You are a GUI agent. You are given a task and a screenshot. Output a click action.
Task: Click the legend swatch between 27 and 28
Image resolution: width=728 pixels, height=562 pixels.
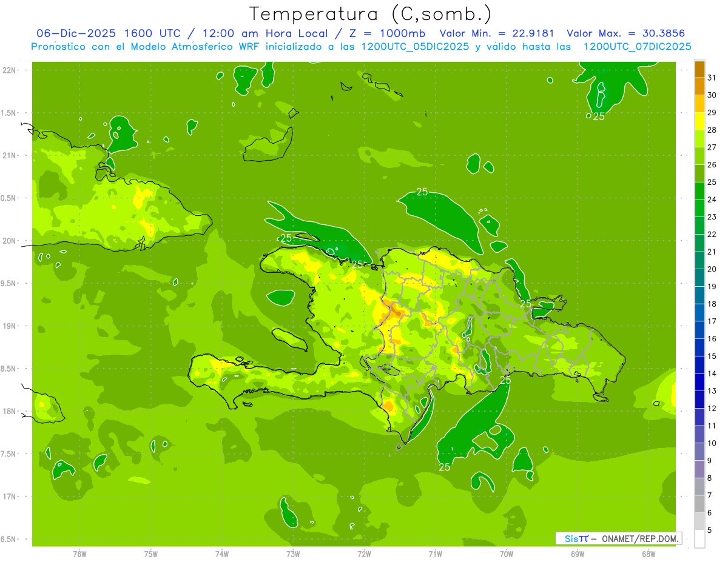699,139
